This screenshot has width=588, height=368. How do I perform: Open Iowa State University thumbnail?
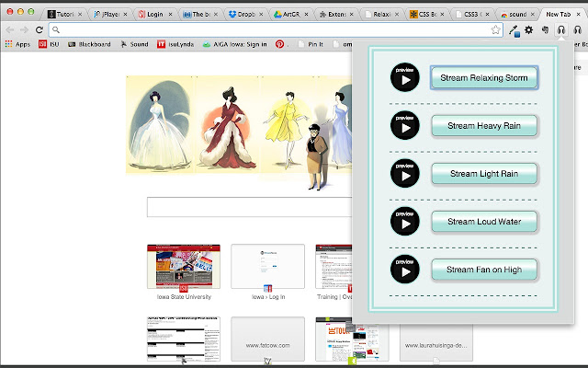click(x=184, y=266)
